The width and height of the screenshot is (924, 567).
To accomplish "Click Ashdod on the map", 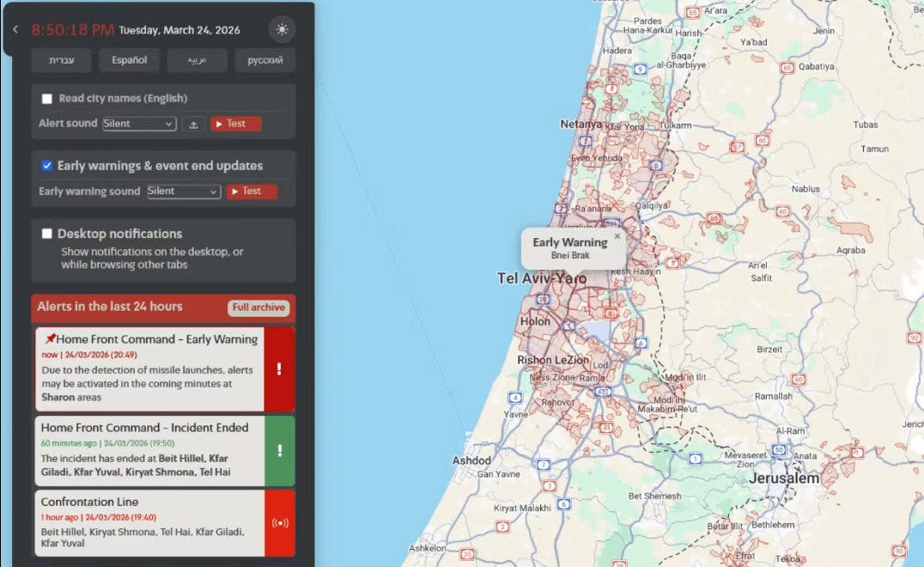I will tap(471, 460).
